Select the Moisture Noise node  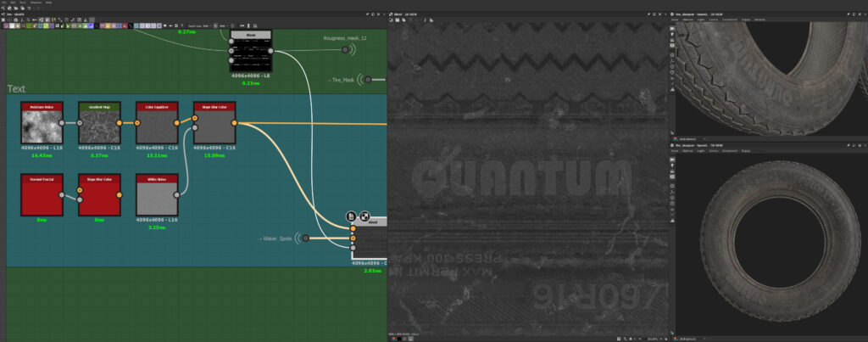click(42, 122)
